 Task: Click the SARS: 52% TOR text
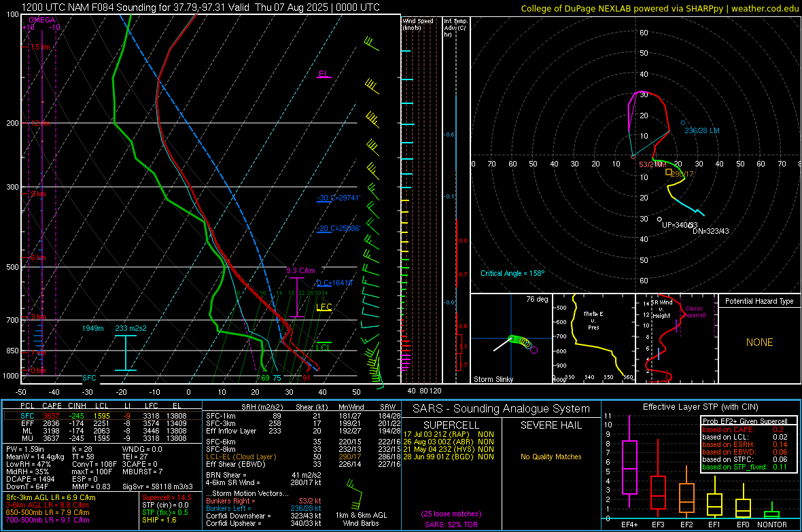pos(451,525)
